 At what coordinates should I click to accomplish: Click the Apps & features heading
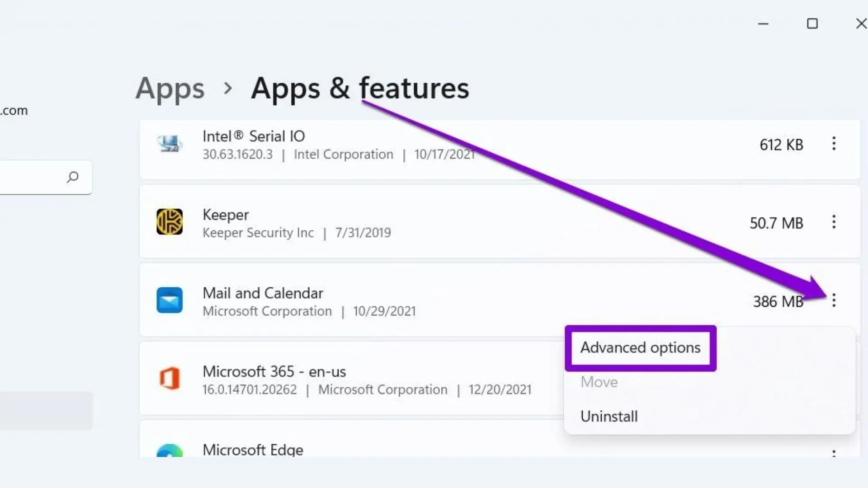coord(360,88)
